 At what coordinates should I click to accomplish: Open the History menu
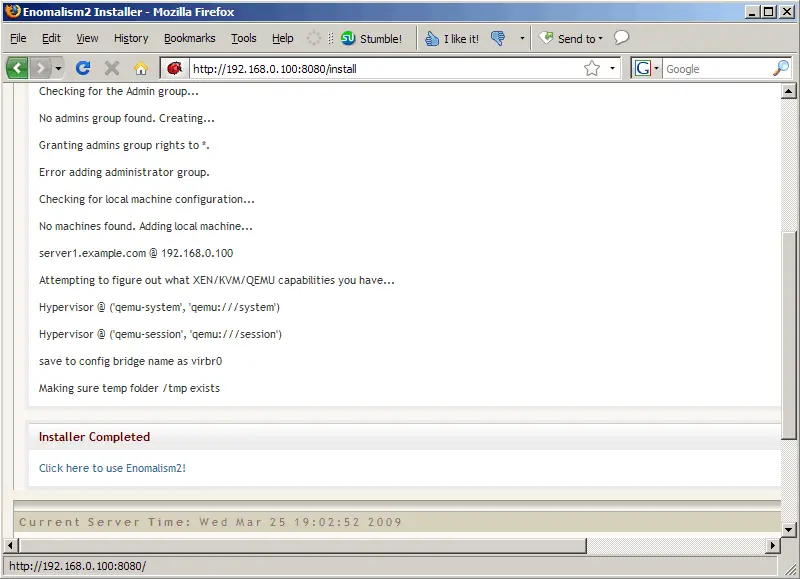[x=131, y=38]
